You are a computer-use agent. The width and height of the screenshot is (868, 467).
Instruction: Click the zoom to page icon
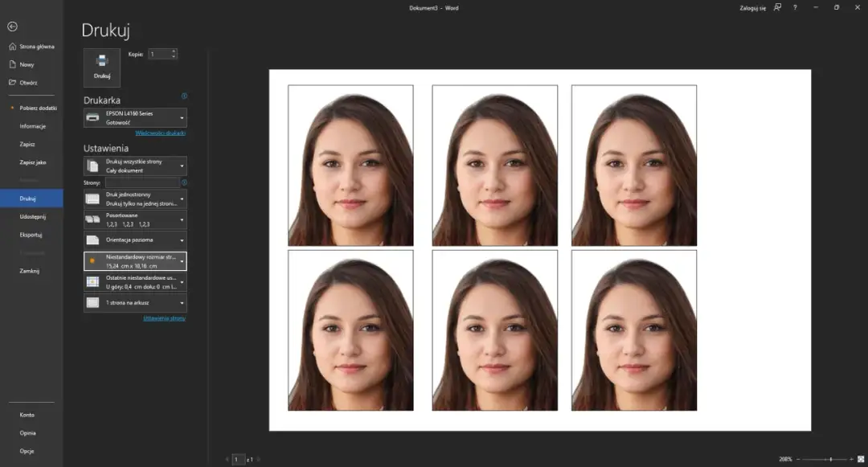861,459
